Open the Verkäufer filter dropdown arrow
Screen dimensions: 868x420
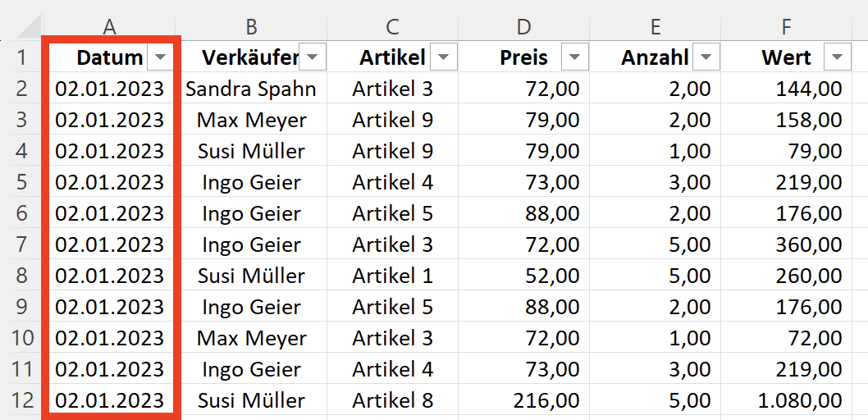pos(313,57)
